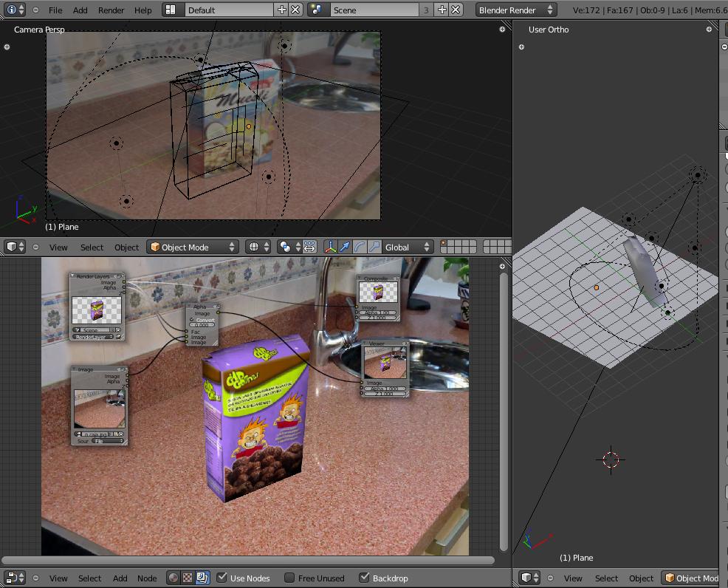The width and height of the screenshot is (728, 588).
Task: Open the View menu in the camera viewport header
Action: click(58, 247)
